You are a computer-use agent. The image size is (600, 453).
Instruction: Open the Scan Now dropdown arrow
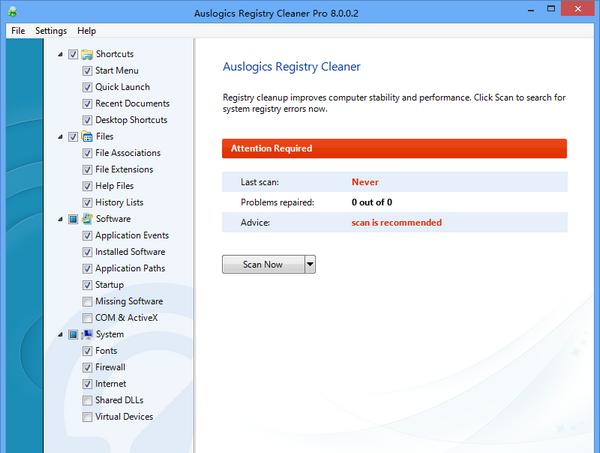click(x=310, y=264)
